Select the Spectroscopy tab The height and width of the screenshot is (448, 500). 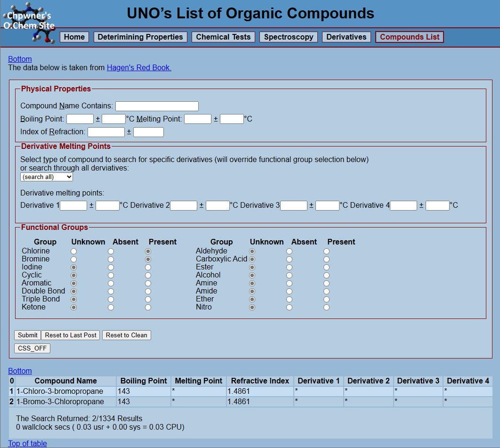point(288,36)
